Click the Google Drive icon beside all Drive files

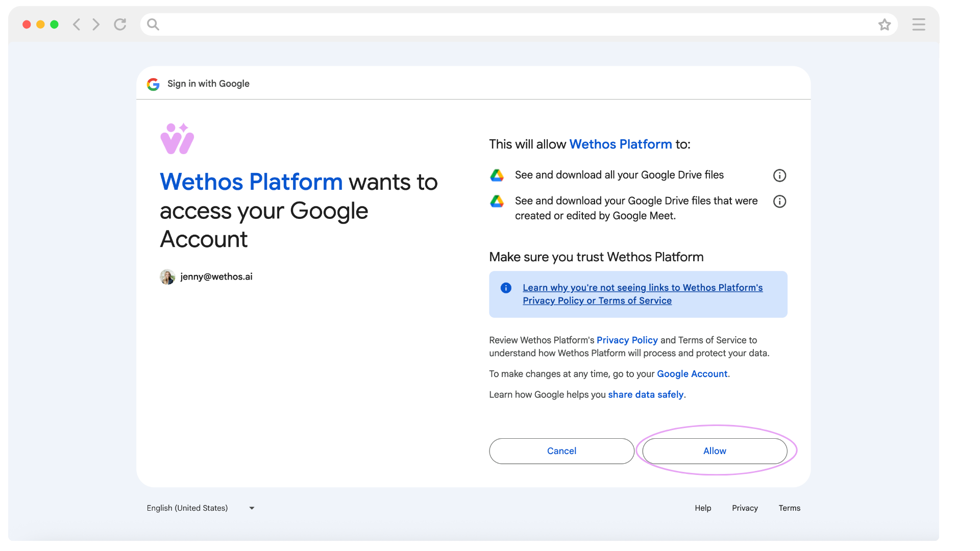497,175
